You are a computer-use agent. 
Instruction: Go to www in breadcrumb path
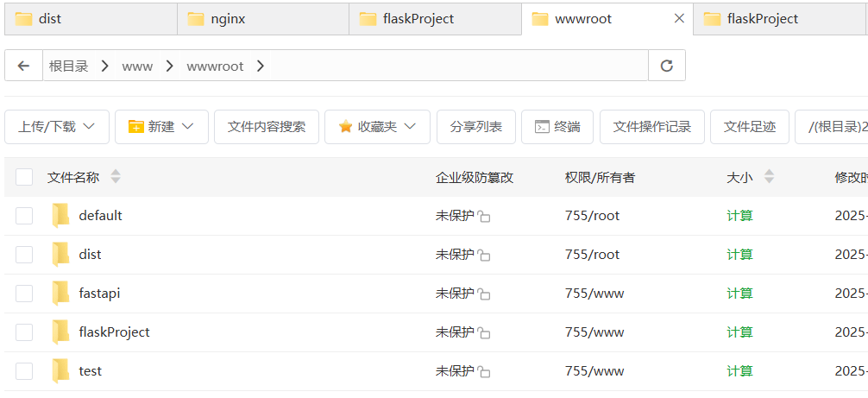point(137,66)
